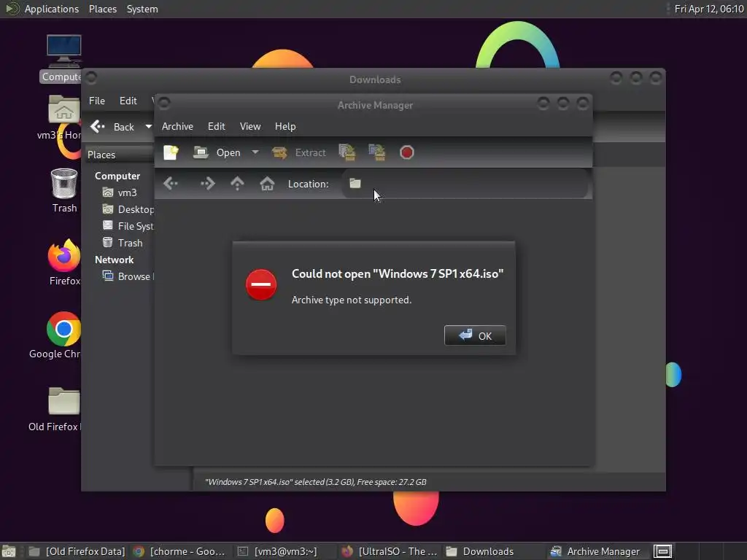
Task: Open vm3's Home desktop folder
Action: click(61, 117)
